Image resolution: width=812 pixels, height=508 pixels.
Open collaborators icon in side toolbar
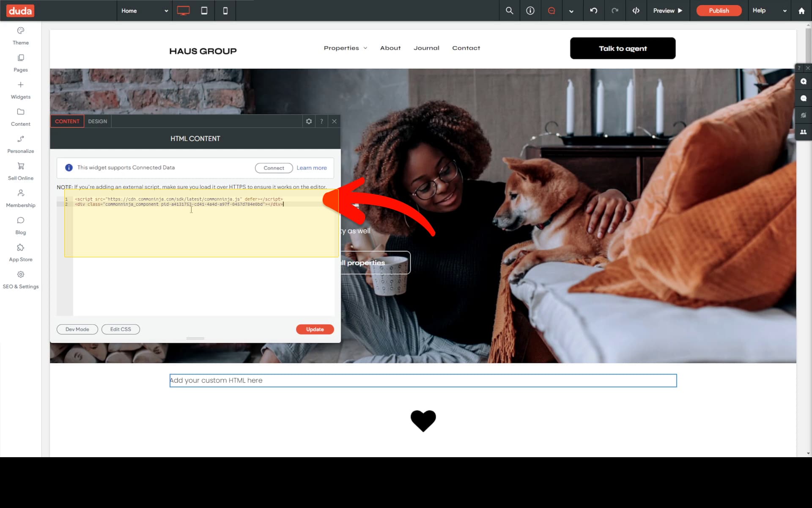pos(804,132)
